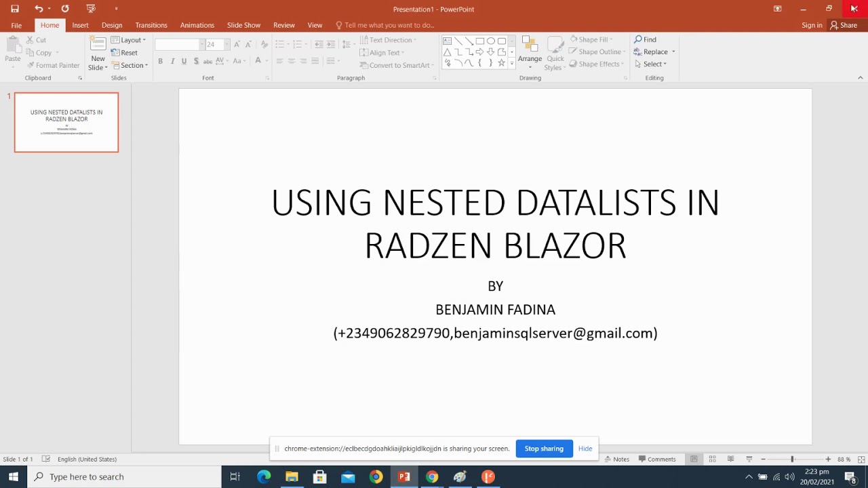Toggle text Shadow
Image resolution: width=868 pixels, height=488 pixels.
196,61
